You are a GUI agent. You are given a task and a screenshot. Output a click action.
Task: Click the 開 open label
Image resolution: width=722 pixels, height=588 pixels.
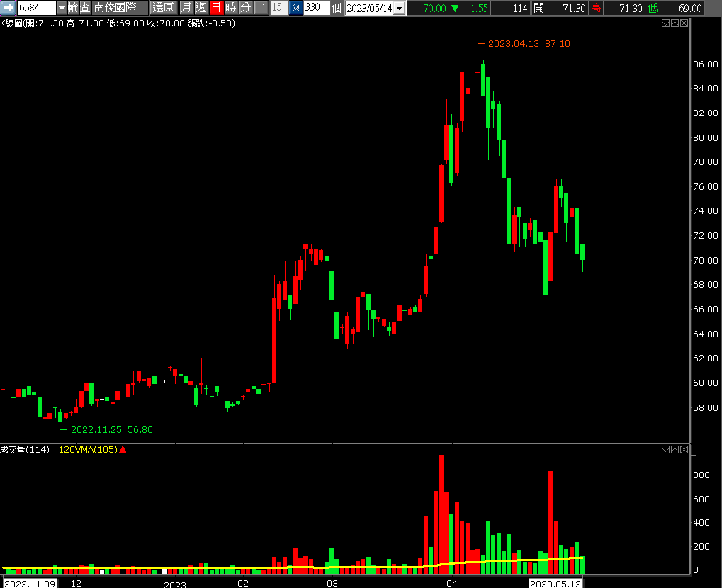pyautogui.click(x=538, y=8)
